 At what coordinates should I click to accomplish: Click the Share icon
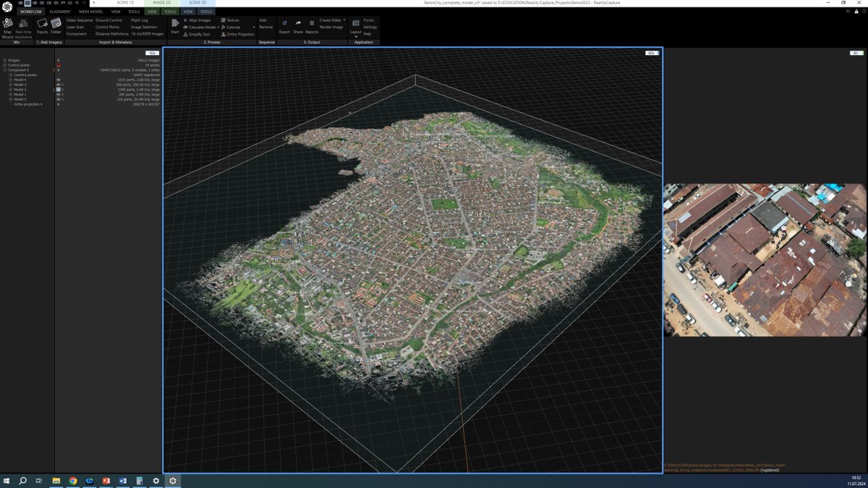[298, 27]
